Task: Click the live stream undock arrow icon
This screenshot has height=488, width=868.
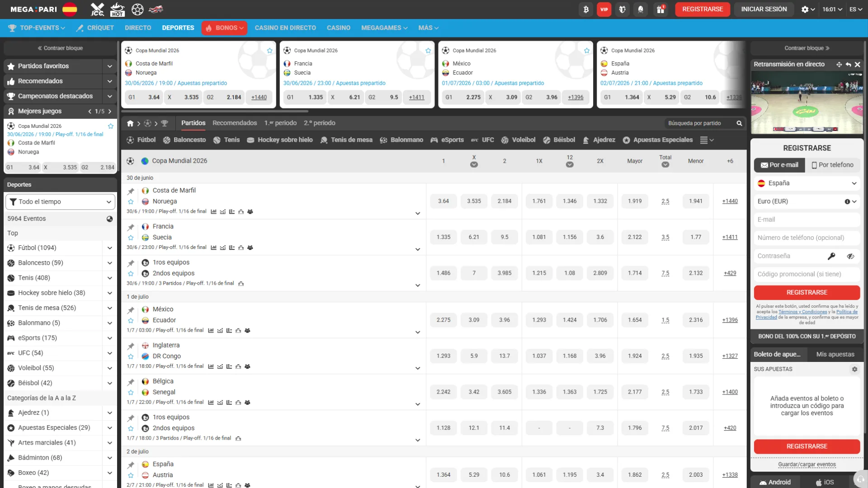Action: tap(848, 65)
